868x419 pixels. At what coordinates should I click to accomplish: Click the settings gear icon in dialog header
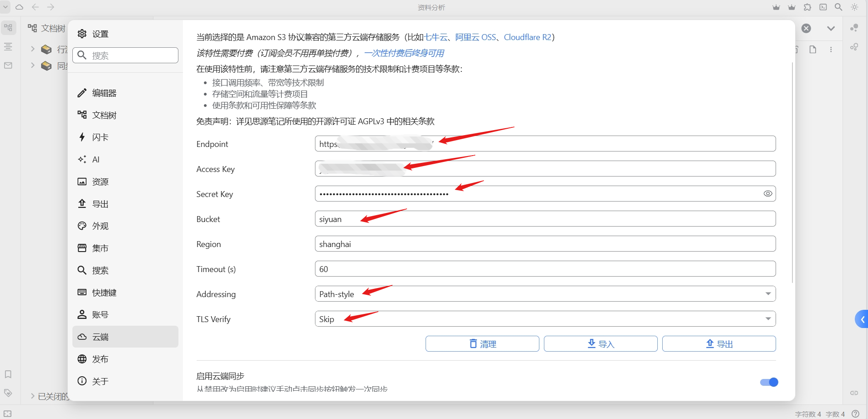[x=82, y=34]
